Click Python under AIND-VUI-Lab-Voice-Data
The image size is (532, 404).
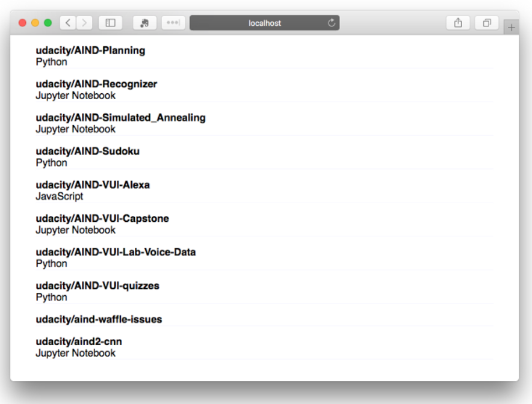[x=52, y=264]
